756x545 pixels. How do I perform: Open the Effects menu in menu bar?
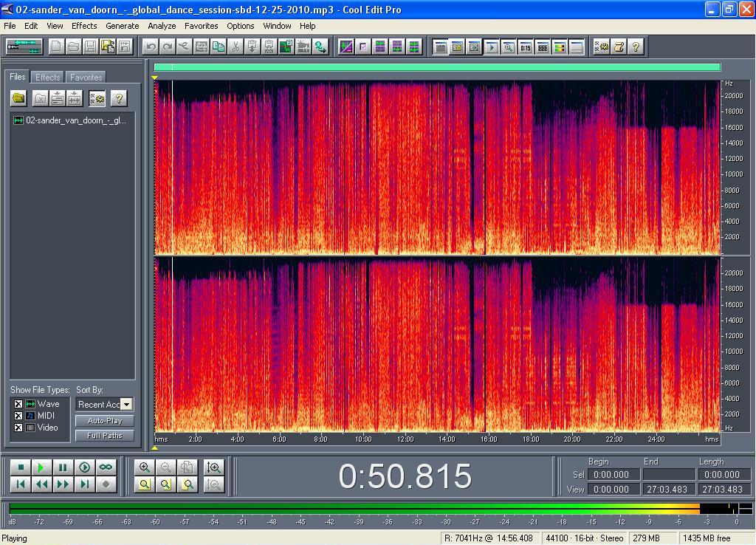coord(84,26)
